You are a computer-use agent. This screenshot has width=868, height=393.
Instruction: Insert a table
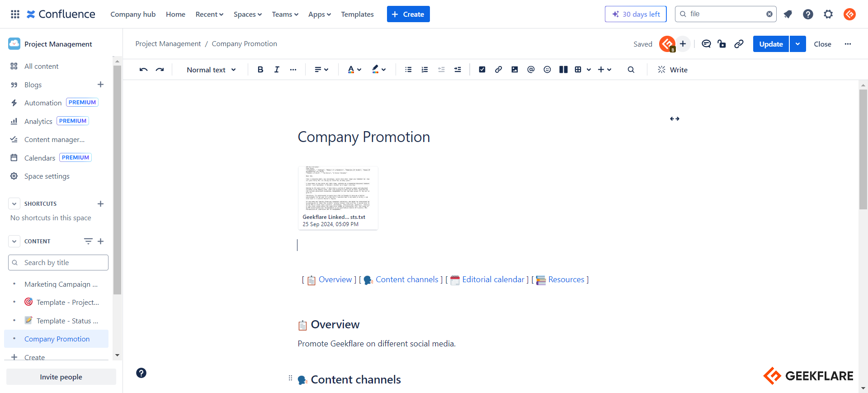578,70
